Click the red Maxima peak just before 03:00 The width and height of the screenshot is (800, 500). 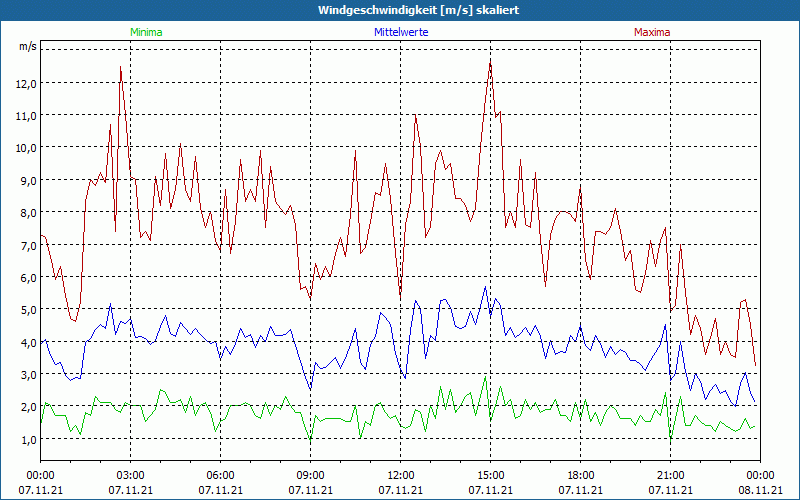tap(120, 67)
